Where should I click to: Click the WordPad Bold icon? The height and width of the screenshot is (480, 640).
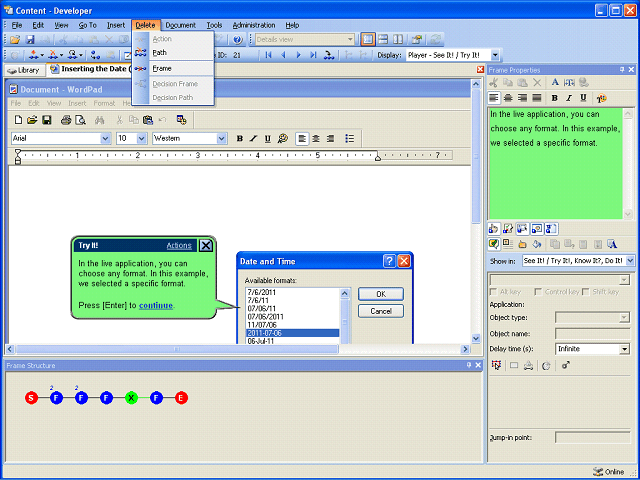click(240, 139)
